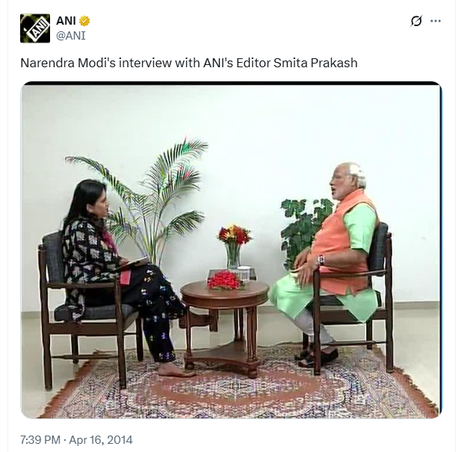Open the ANI display name link
The width and height of the screenshot is (476, 452).
66,21
